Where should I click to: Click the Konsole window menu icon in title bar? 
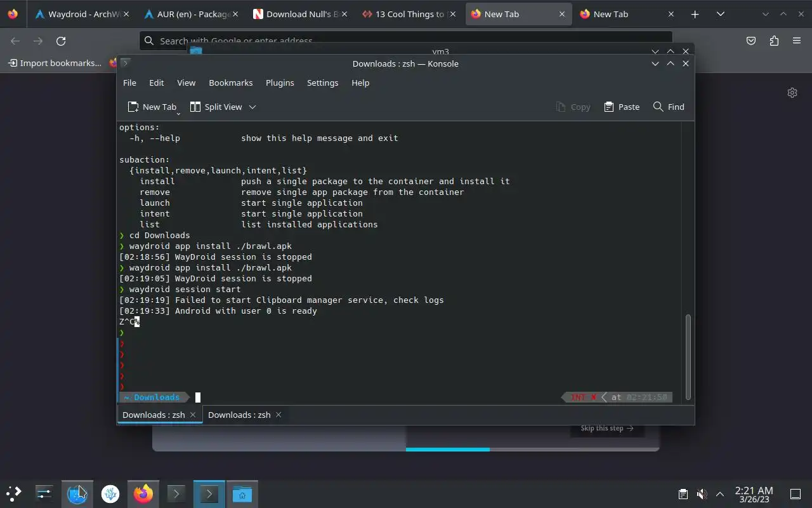pyautogui.click(x=125, y=63)
